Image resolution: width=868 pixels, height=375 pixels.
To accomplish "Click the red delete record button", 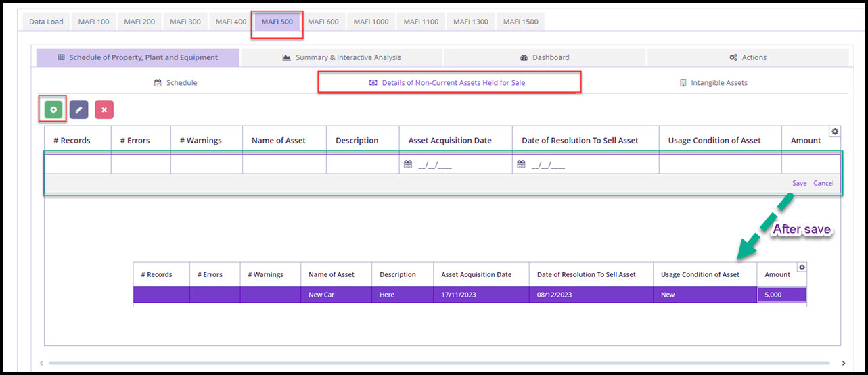I will pos(104,109).
